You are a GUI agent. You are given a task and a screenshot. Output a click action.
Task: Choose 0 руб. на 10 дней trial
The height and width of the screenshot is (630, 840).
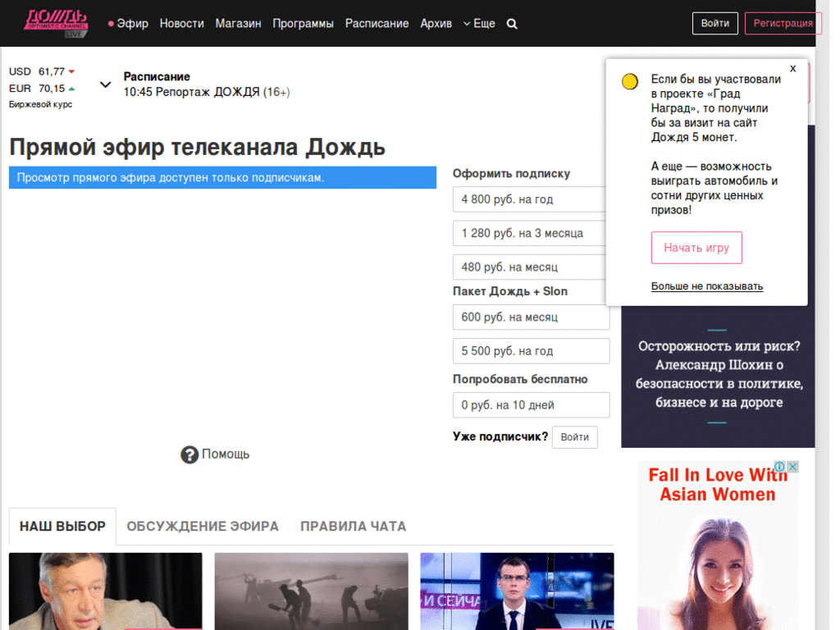pos(531,405)
